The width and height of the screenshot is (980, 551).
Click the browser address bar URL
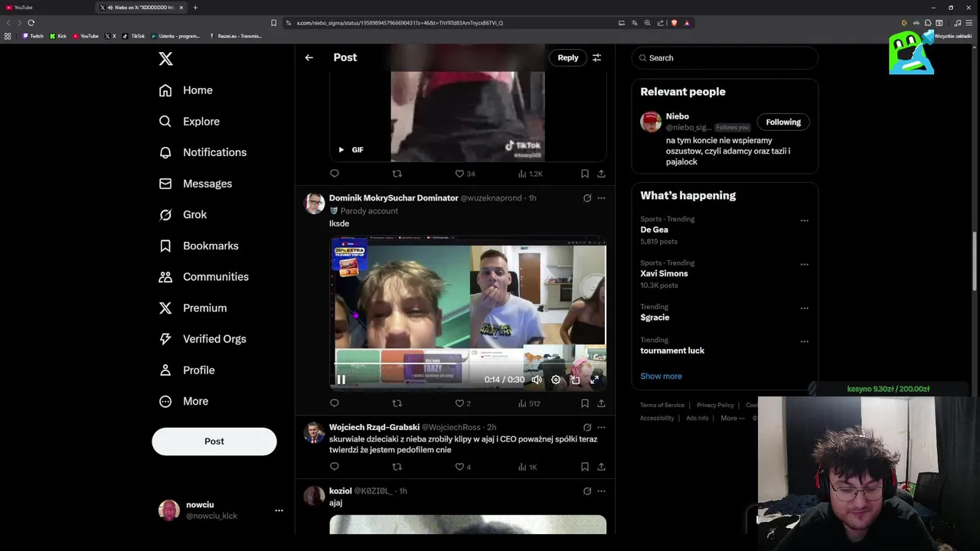400,23
